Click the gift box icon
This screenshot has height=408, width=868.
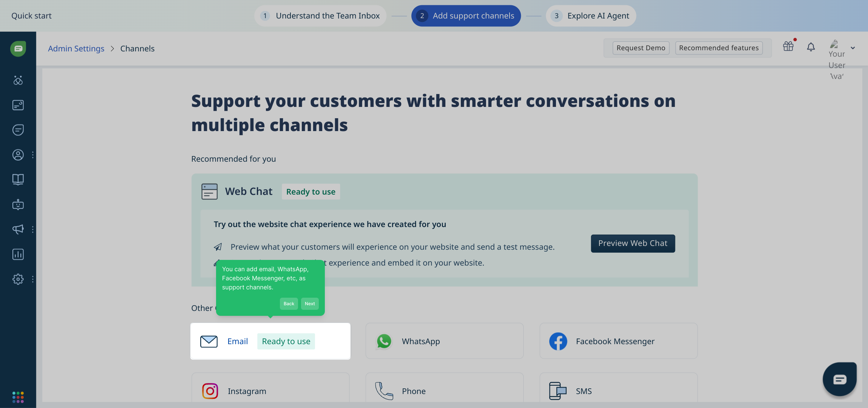pyautogui.click(x=788, y=46)
